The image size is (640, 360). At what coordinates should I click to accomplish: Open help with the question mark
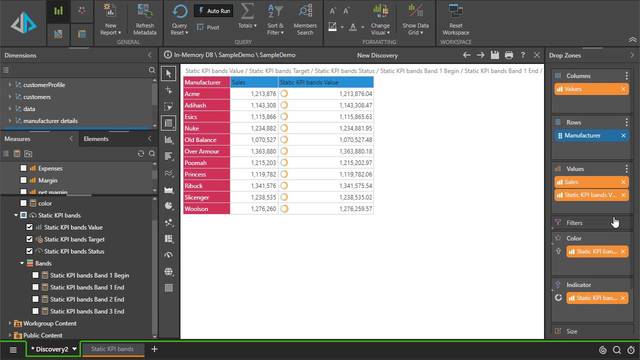point(523,55)
